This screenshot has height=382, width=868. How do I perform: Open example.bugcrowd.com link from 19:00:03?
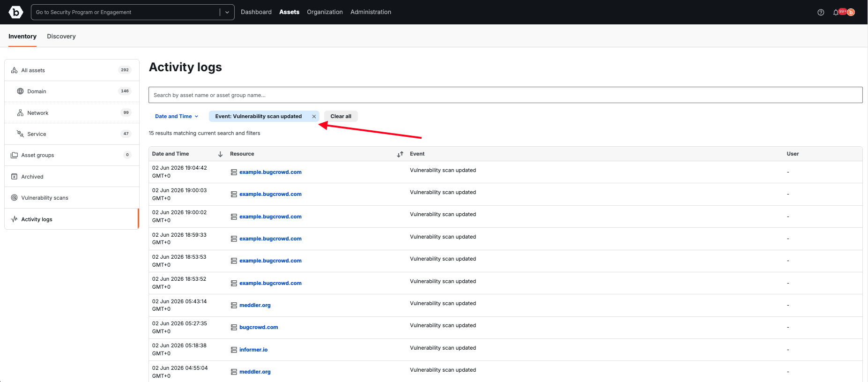[x=270, y=195]
